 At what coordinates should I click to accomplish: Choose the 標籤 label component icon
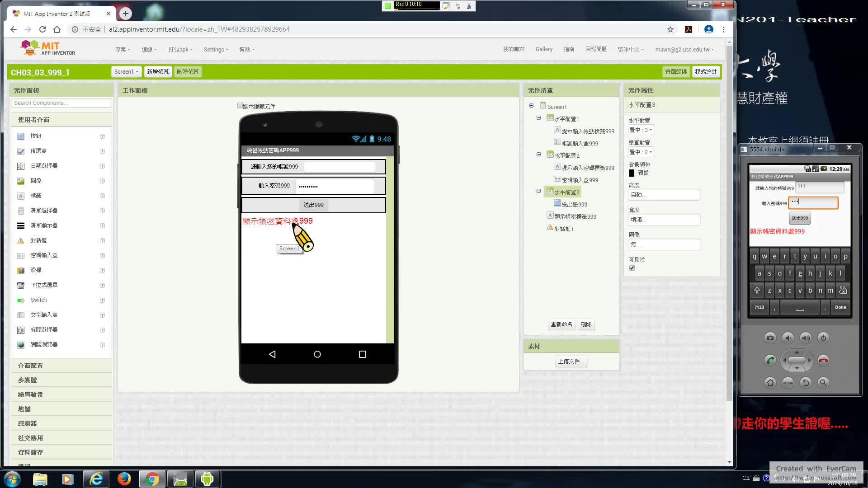point(21,196)
